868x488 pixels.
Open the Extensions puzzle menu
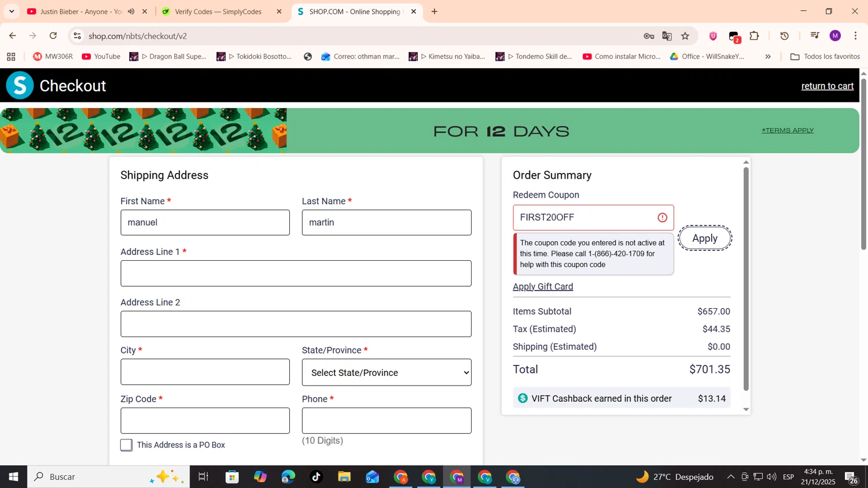(x=755, y=36)
